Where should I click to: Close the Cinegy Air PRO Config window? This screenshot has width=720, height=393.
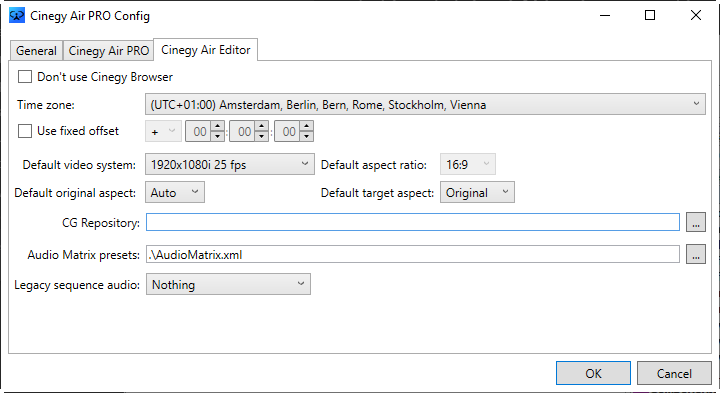[x=696, y=16]
